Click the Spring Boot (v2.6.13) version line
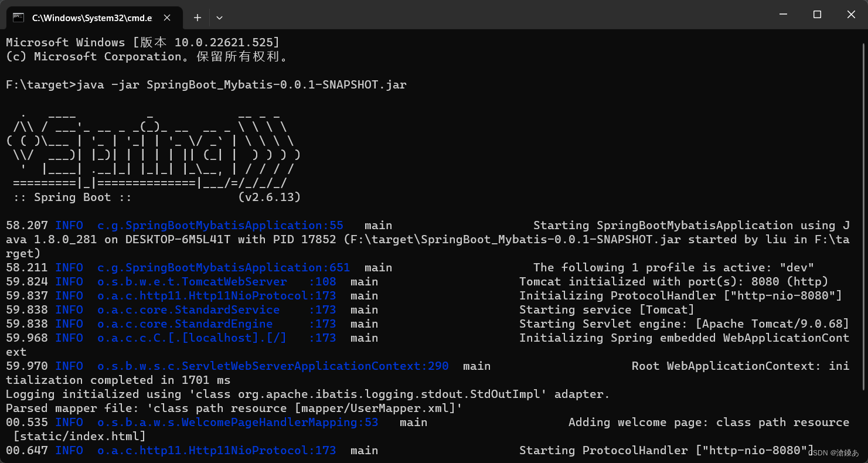 tap(157, 198)
